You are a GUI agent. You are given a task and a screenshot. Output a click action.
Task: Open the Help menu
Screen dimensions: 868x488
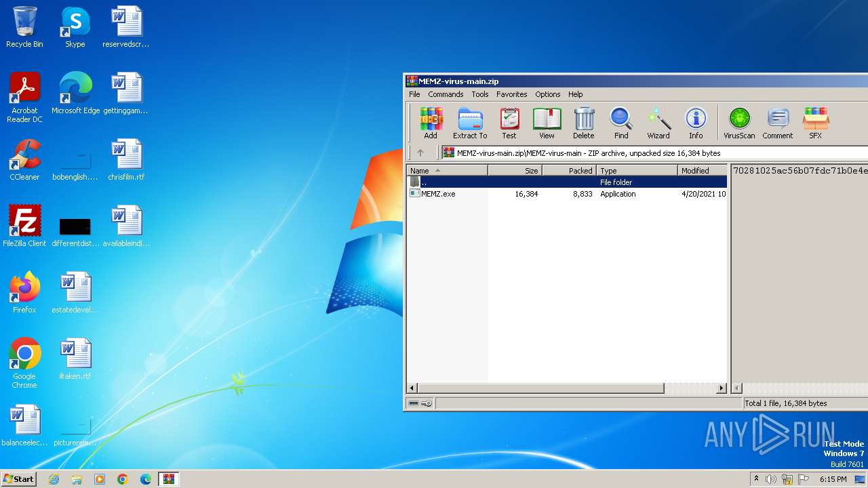[576, 94]
